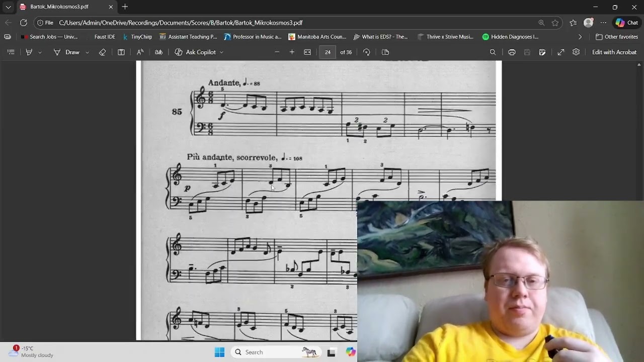Click Edit with Acrobat
Viewport: 644px width, 362px height.
coord(614,52)
